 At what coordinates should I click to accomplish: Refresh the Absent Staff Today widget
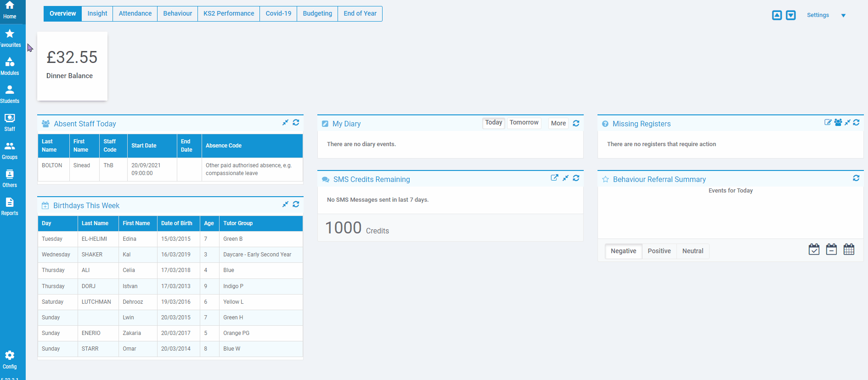tap(296, 123)
